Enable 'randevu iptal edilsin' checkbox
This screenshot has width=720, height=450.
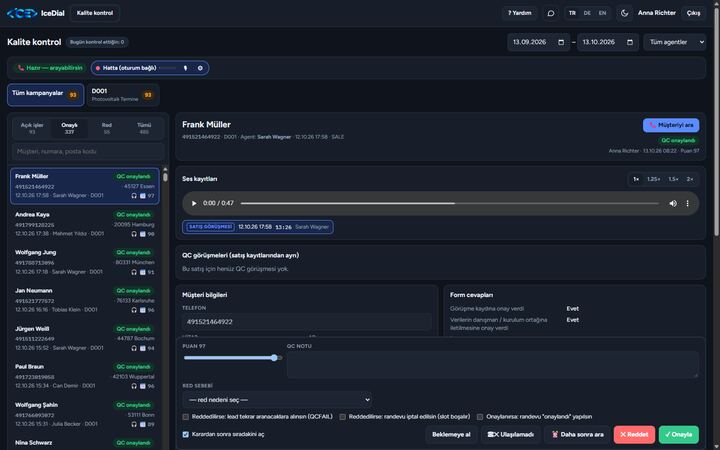(x=343, y=417)
